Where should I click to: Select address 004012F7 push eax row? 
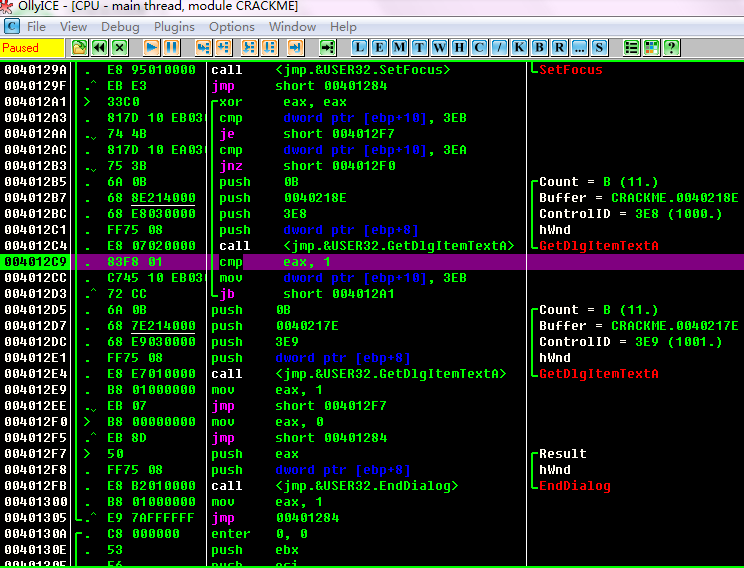(372, 454)
